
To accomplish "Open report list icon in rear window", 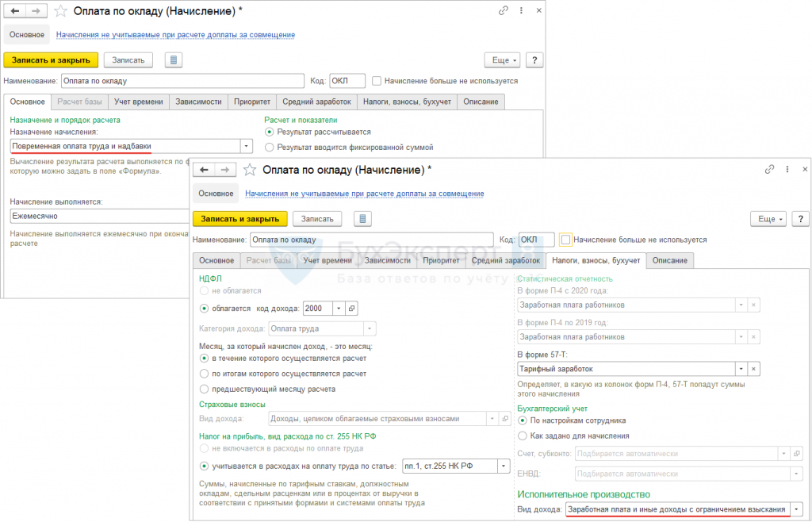I will [x=174, y=60].
